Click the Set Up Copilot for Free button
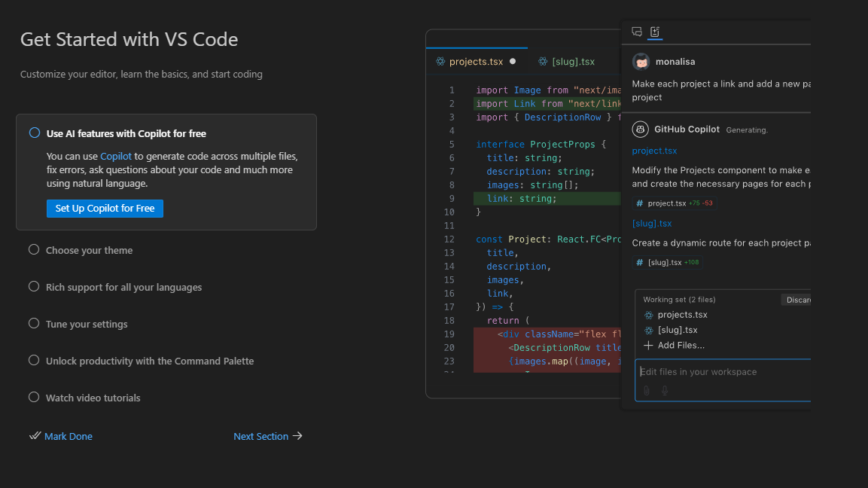Image resolution: width=868 pixels, height=488 pixels. click(x=105, y=209)
